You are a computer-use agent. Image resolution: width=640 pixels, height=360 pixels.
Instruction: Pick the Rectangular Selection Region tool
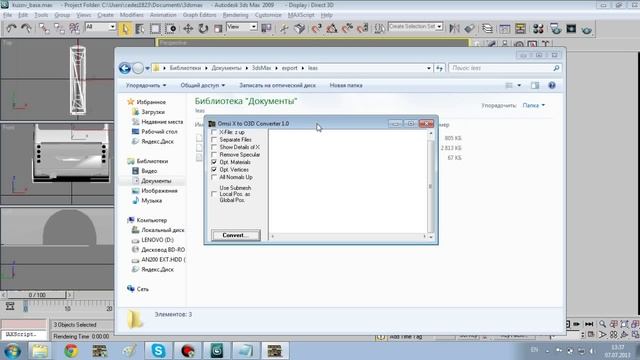point(155,29)
